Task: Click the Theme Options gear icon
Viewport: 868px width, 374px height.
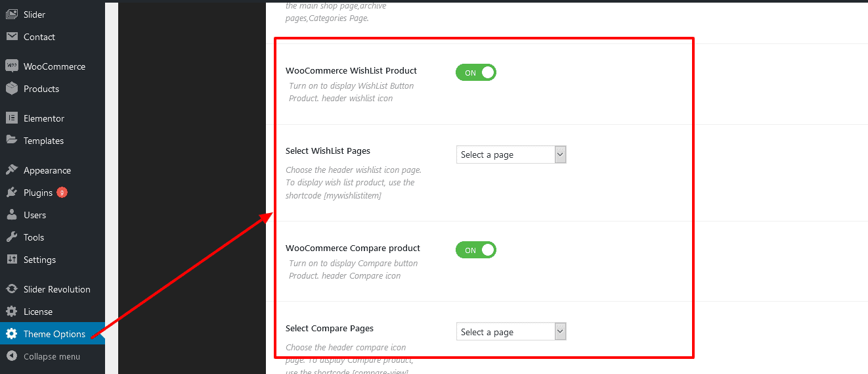Action: click(x=11, y=334)
